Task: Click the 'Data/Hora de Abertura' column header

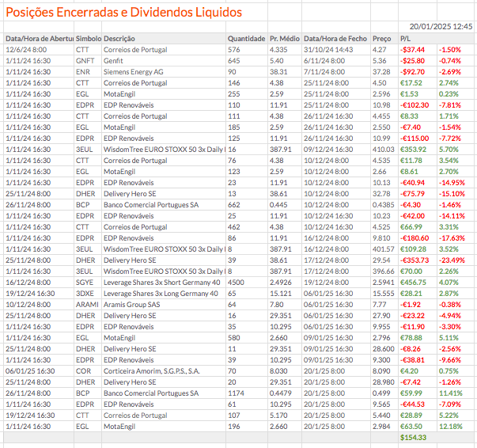Action: pos(40,39)
